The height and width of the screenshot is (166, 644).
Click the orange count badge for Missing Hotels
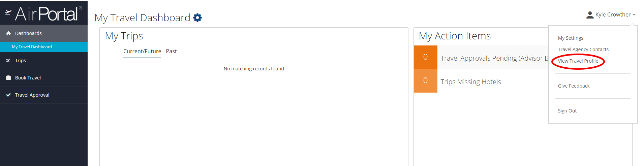(x=425, y=81)
